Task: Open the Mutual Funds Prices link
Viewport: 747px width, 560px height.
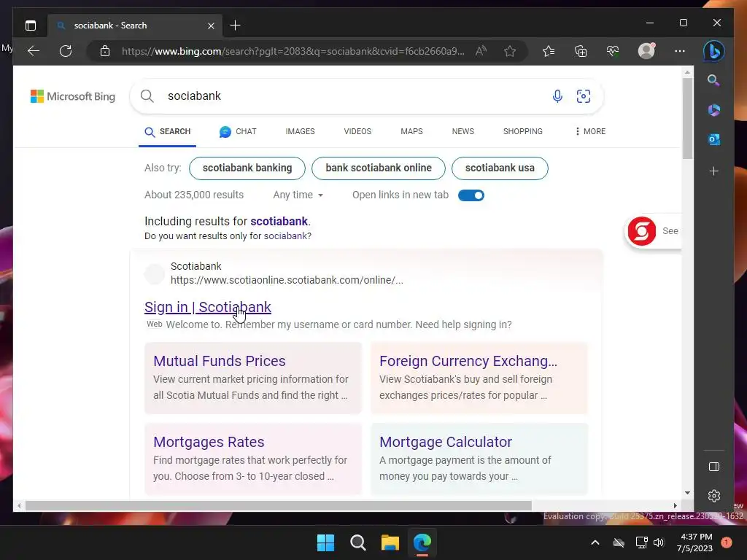Action: click(219, 361)
